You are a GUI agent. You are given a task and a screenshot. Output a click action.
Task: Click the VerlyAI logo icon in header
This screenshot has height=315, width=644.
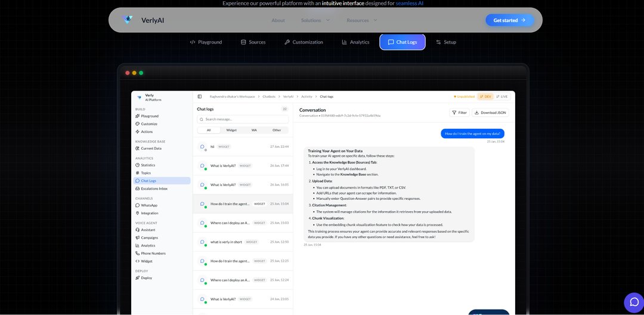(128, 20)
